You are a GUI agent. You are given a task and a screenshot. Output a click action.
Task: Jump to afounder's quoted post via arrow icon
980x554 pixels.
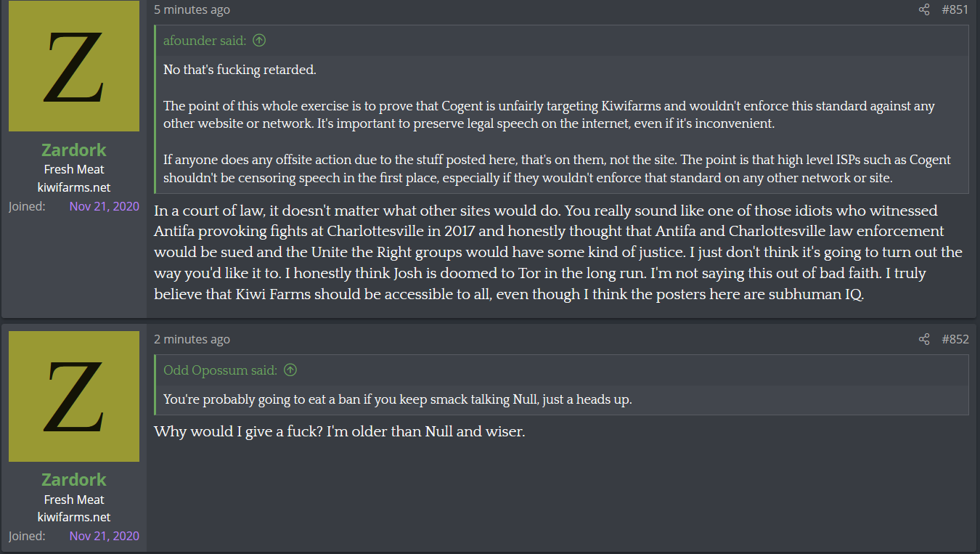[x=259, y=41]
